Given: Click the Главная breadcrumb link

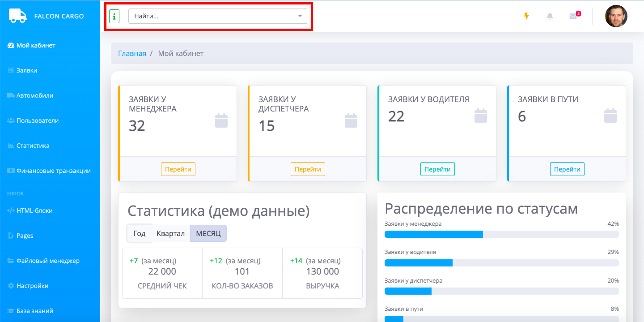Looking at the screenshot, I should pos(132,53).
